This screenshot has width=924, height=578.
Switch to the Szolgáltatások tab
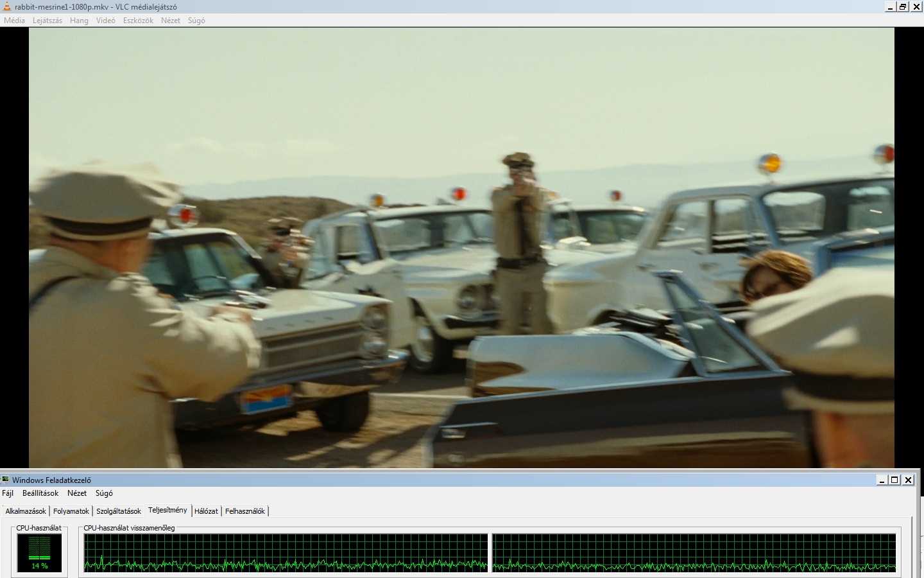pyautogui.click(x=119, y=511)
